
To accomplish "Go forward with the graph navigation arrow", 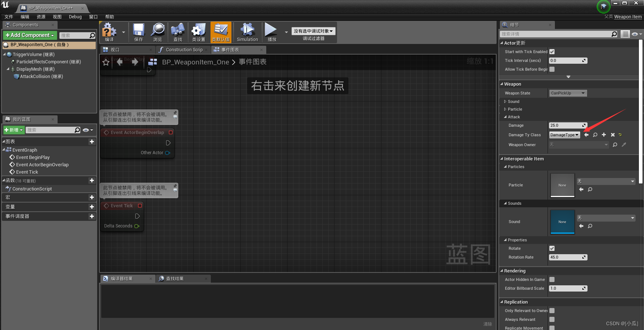I will (x=135, y=62).
